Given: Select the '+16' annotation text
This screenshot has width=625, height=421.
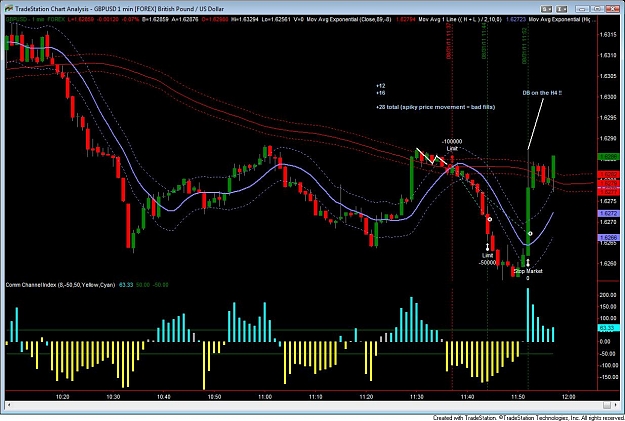Looking at the screenshot, I should click(x=380, y=93).
